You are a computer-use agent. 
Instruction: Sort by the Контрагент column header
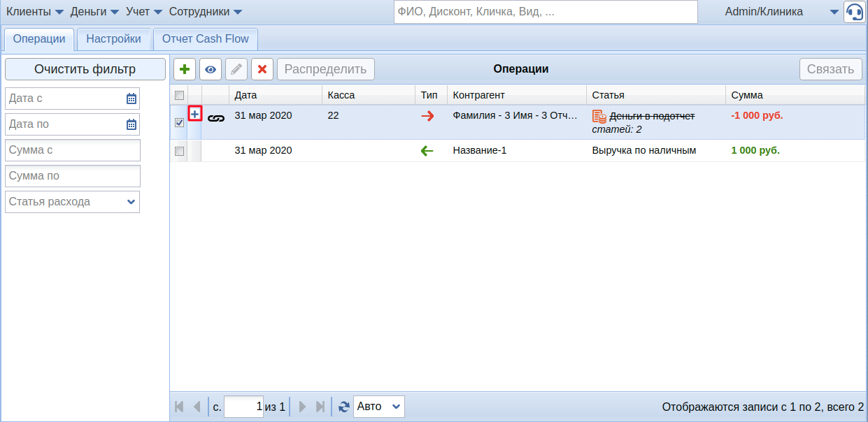[x=517, y=95]
